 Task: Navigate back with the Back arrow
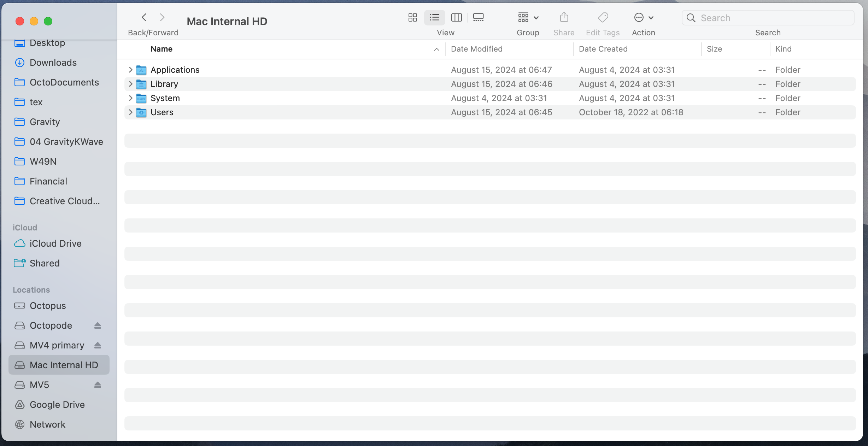(144, 17)
